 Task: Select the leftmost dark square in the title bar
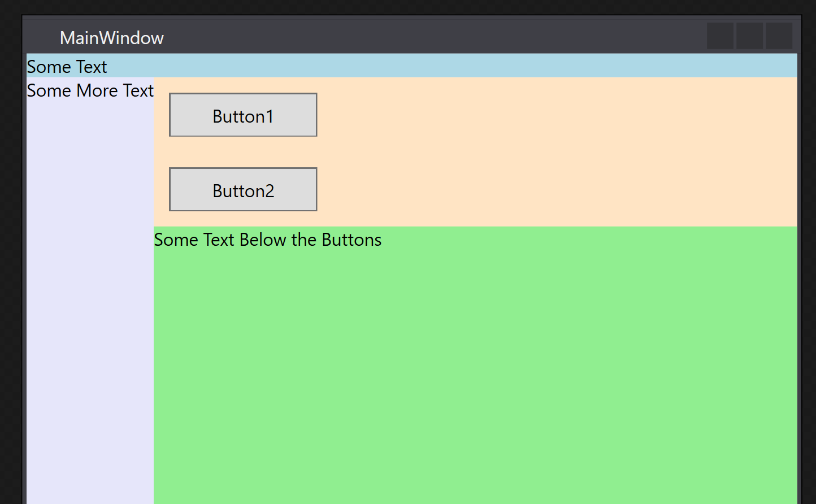pyautogui.click(x=720, y=36)
